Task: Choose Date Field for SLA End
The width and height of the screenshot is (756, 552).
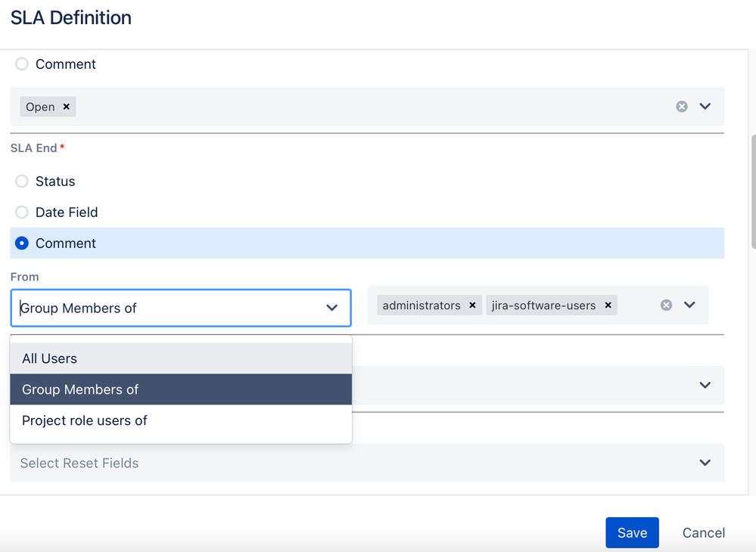Action: point(22,212)
